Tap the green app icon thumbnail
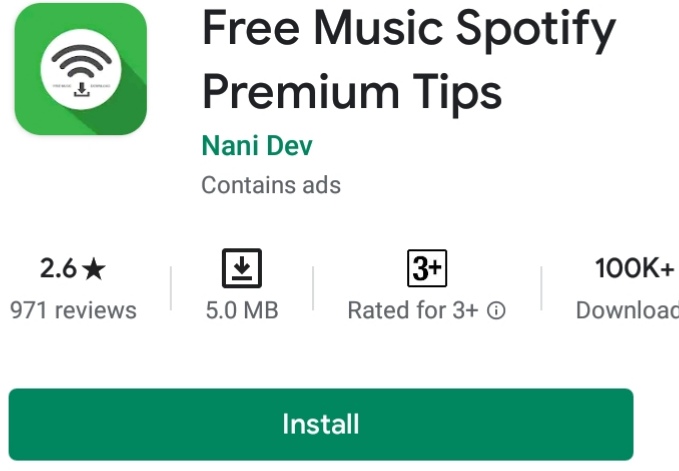 pos(81,69)
